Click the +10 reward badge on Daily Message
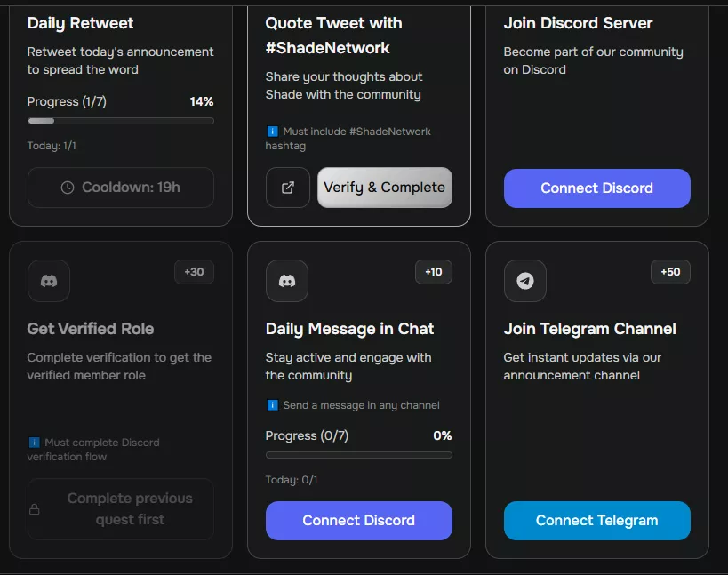728x575 pixels. tap(433, 272)
